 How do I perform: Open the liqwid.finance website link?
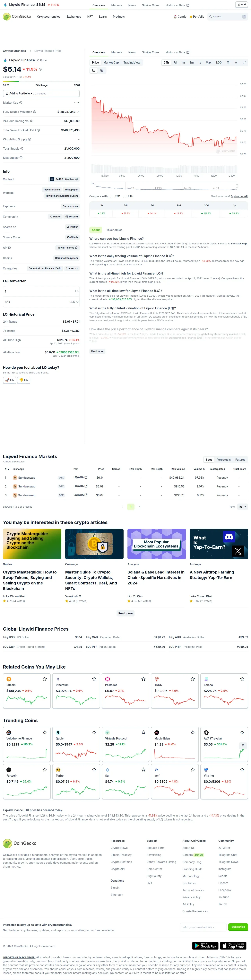tap(52, 189)
